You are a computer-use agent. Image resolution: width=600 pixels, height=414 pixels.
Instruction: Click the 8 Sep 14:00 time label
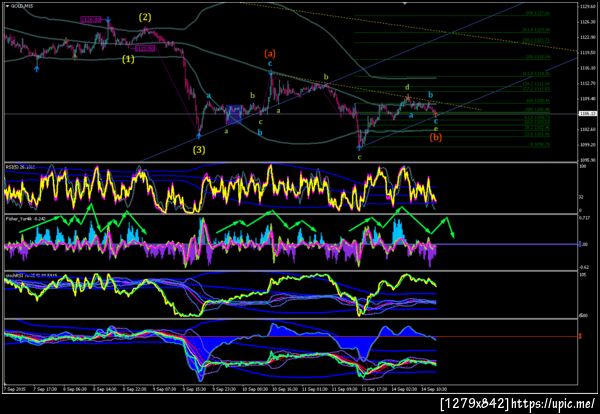(x=103, y=389)
